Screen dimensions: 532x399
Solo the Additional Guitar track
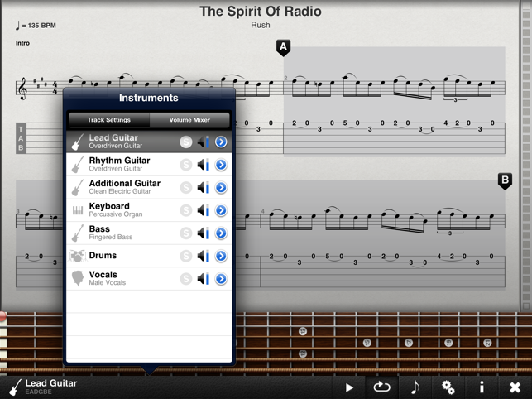pos(186,187)
